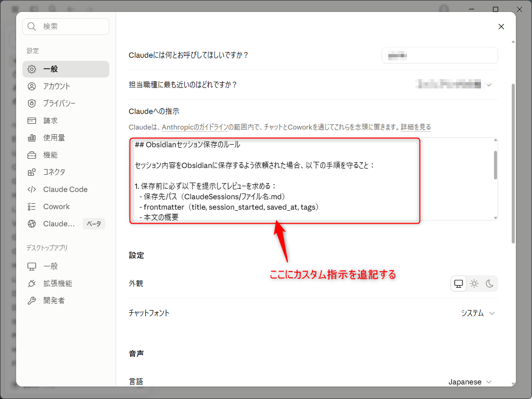Go to desktop app 拡張機能 settings
This screenshot has width=532, height=399.
point(66,284)
